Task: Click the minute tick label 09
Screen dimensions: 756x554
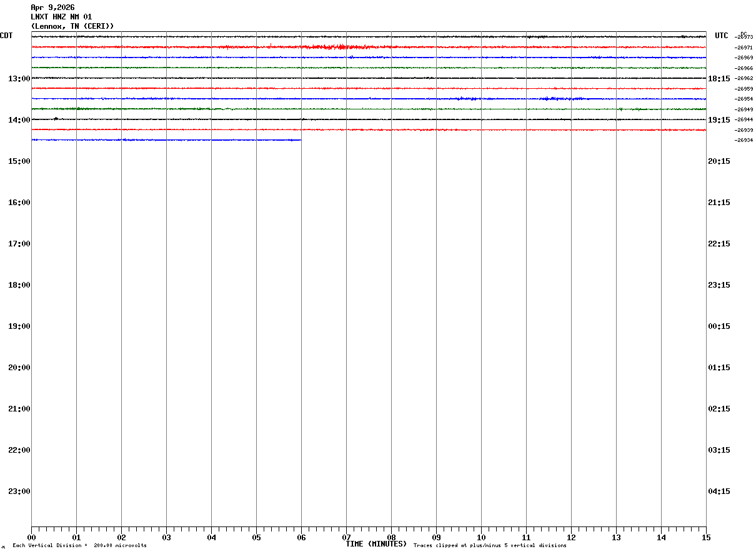Action: [436, 538]
